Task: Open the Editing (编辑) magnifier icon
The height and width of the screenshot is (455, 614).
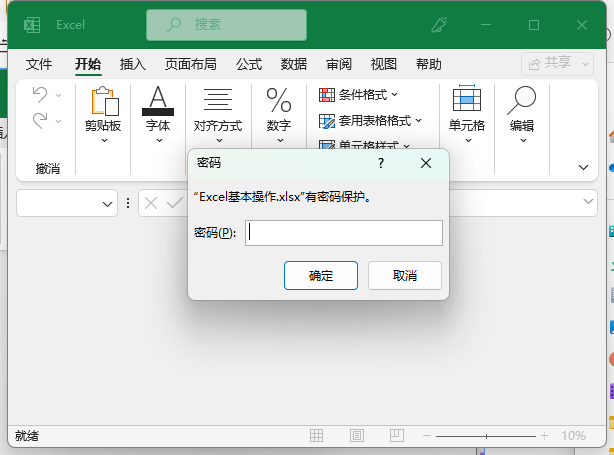Action: [522, 101]
